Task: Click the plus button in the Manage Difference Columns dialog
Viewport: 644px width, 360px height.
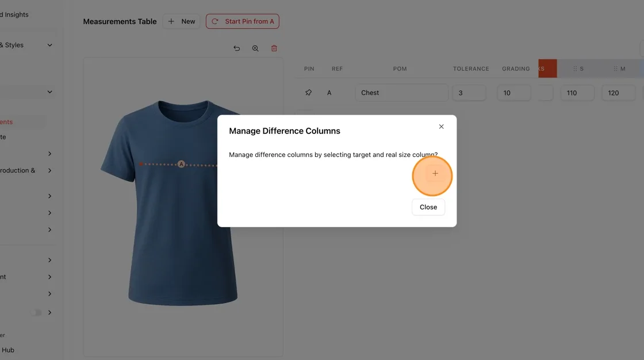Action: [435, 174]
